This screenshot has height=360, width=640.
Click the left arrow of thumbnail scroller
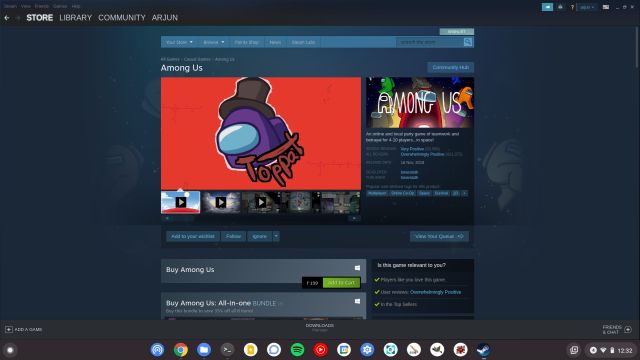point(167,218)
